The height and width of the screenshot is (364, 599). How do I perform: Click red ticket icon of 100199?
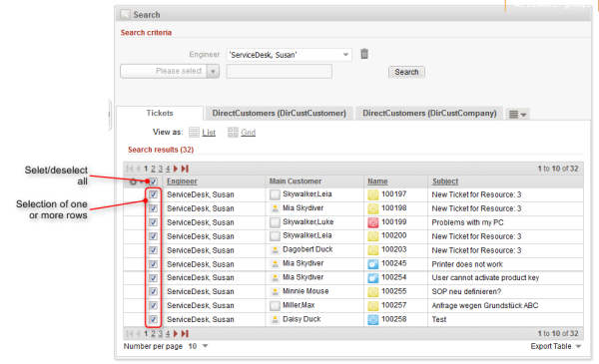pos(372,222)
